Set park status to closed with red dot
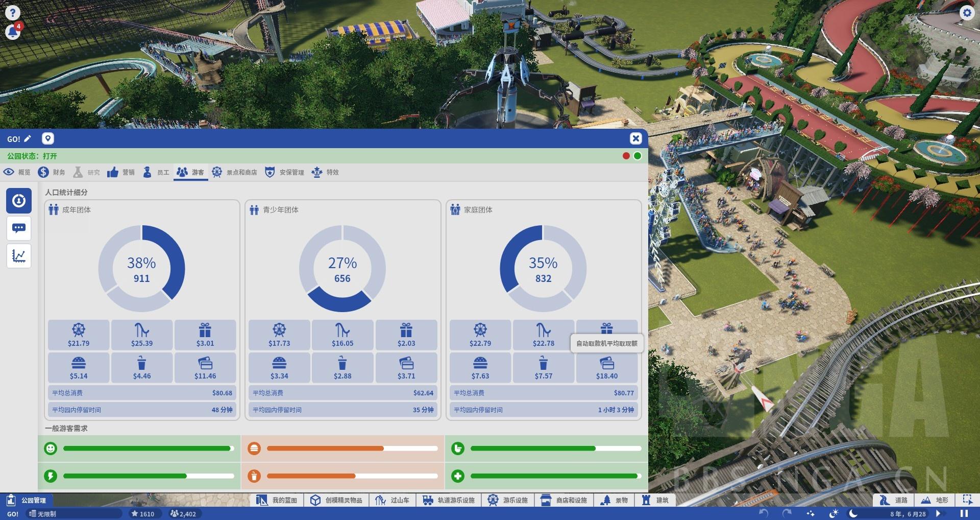 tap(626, 156)
